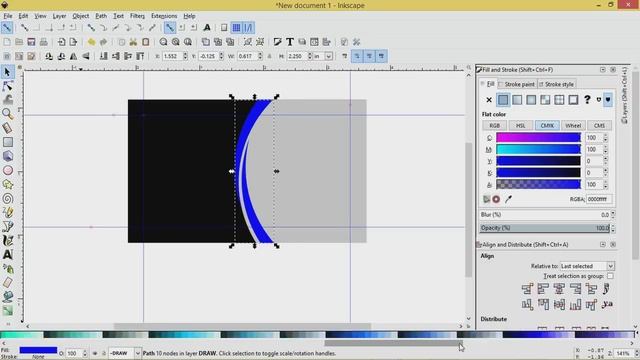Switch to the Stroke paint tab
The height and width of the screenshot is (360, 640).
(x=516, y=84)
